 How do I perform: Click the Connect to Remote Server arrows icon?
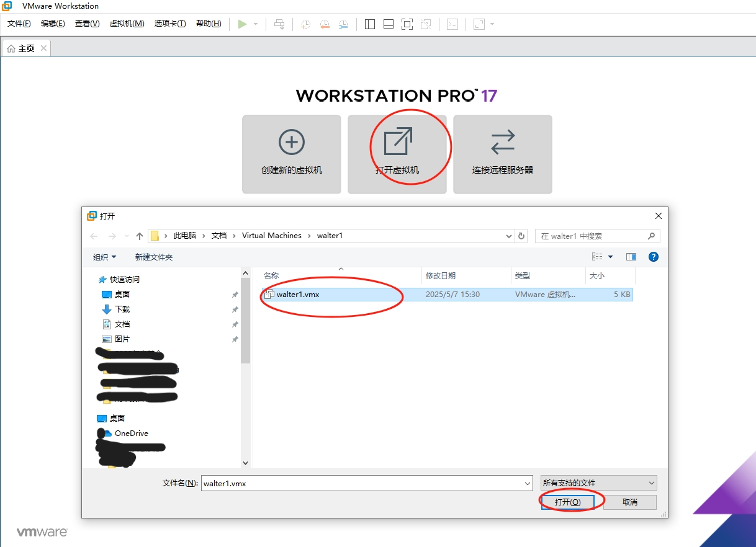pos(502,142)
